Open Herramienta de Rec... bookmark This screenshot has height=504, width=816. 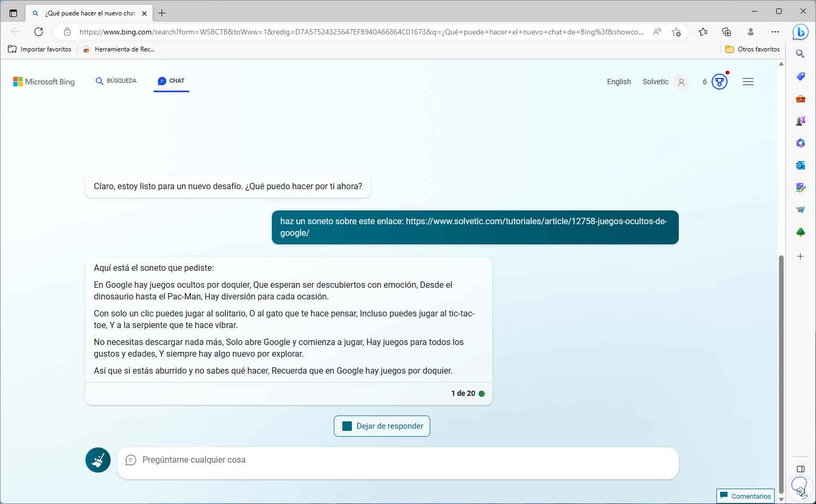pyautogui.click(x=119, y=49)
